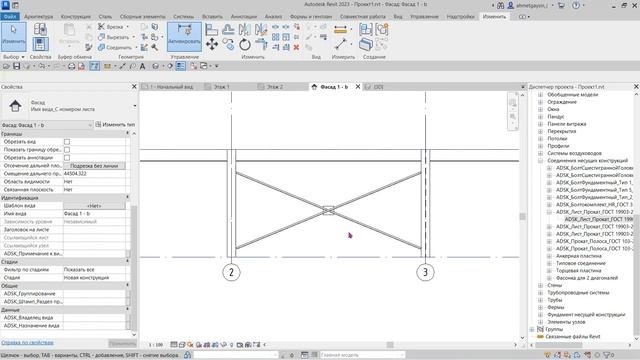Switch to the Архитектура ribbon tab
This screenshot has width=640, height=360.
pyautogui.click(x=38, y=17)
